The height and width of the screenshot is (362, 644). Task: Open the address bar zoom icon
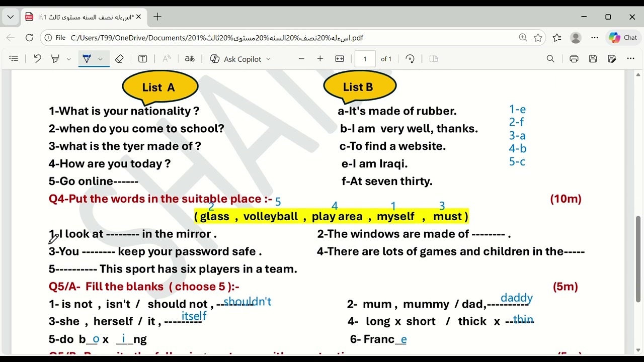523,38
